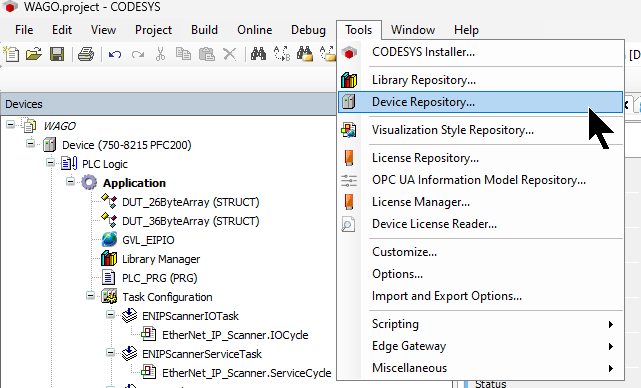Click the OPC UA sliders icon

[x=349, y=180]
